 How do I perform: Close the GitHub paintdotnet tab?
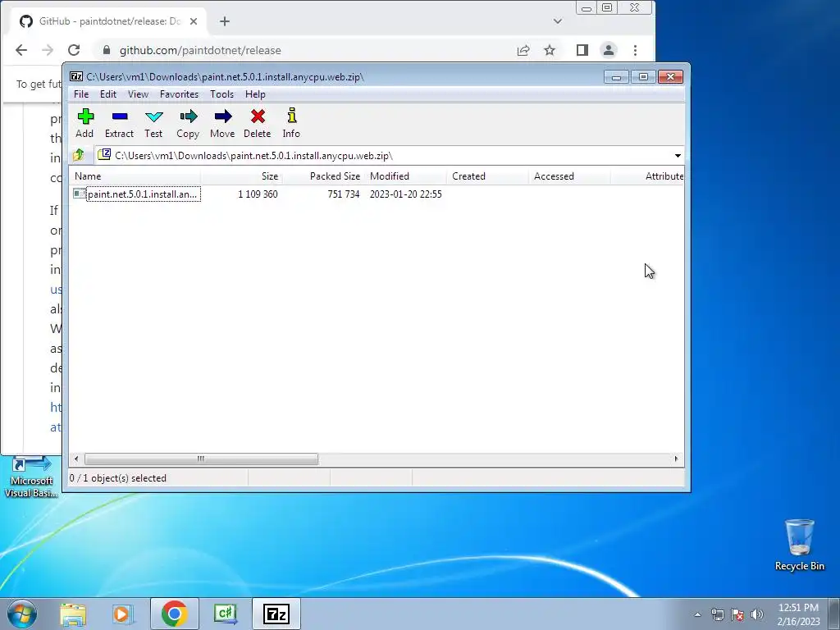tap(194, 21)
